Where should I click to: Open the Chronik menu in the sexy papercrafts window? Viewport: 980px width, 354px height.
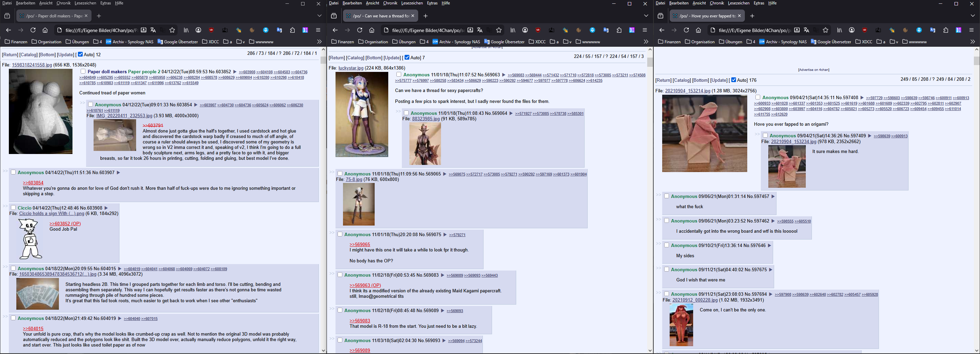(x=390, y=3)
